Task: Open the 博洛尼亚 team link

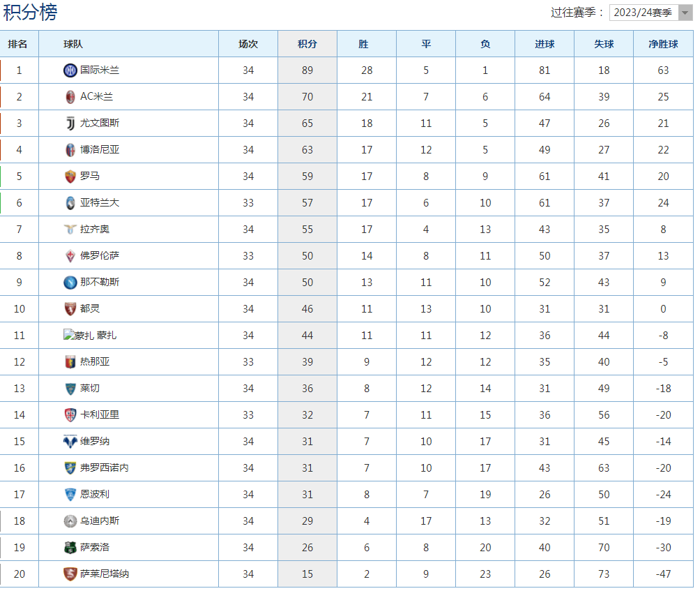Action: point(100,150)
